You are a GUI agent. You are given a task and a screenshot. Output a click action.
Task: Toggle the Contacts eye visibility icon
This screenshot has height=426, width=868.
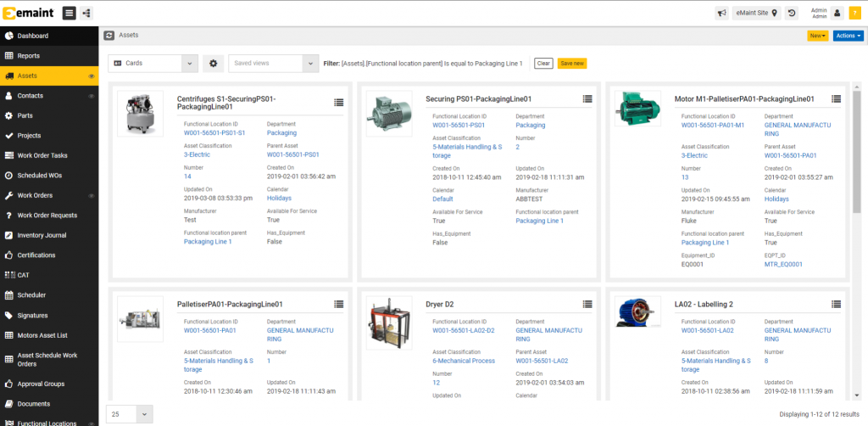coord(91,96)
